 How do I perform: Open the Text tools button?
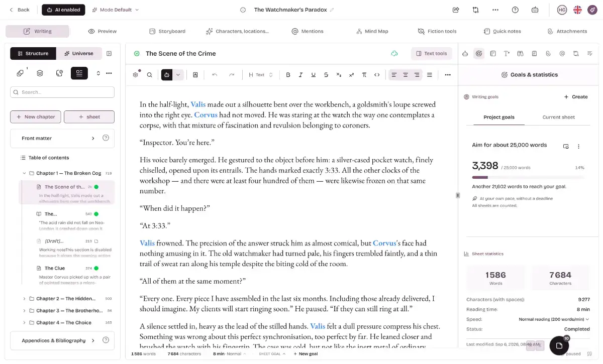point(431,53)
